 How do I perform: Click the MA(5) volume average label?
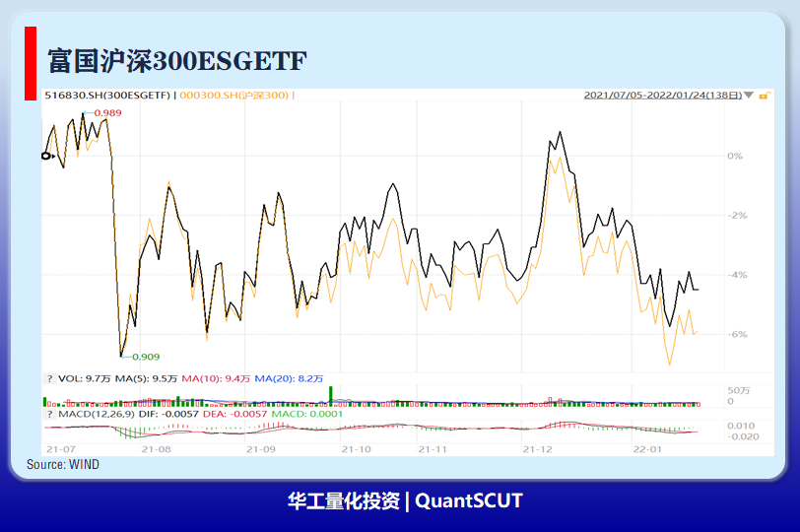(x=146, y=378)
